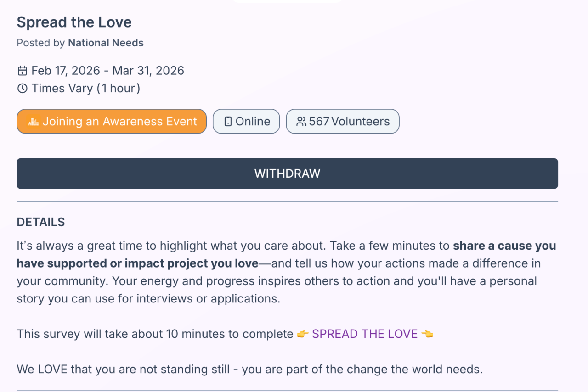Click the "Feb 17, 2026 - Mar 31, 2026" date text
Screen dimensions: 588x392
(x=107, y=71)
